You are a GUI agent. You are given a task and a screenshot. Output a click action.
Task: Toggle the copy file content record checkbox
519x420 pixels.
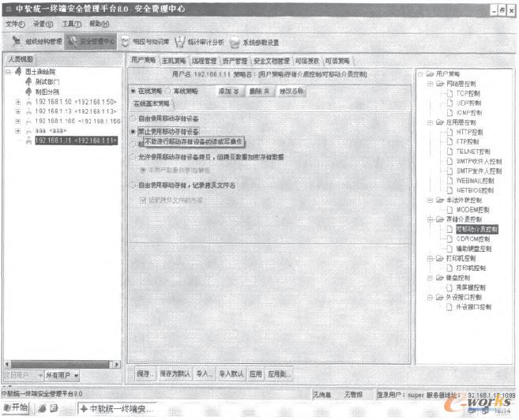point(143,201)
